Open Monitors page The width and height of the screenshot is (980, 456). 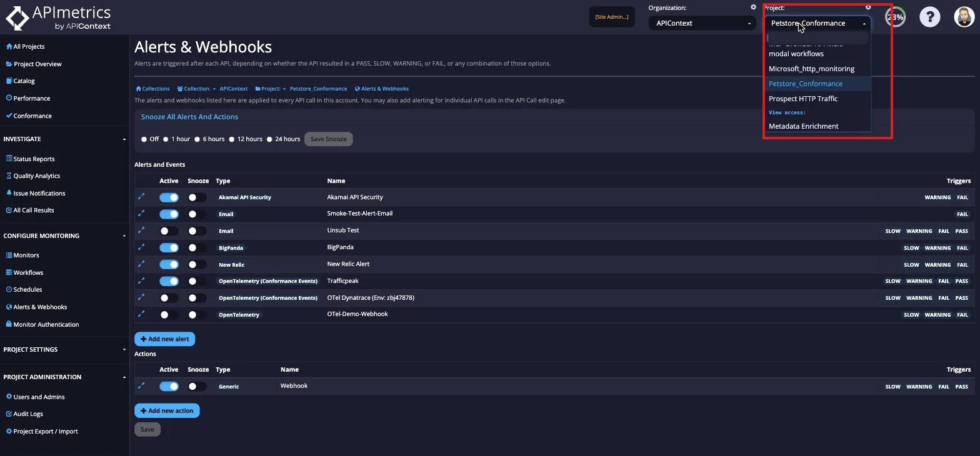(x=22, y=255)
